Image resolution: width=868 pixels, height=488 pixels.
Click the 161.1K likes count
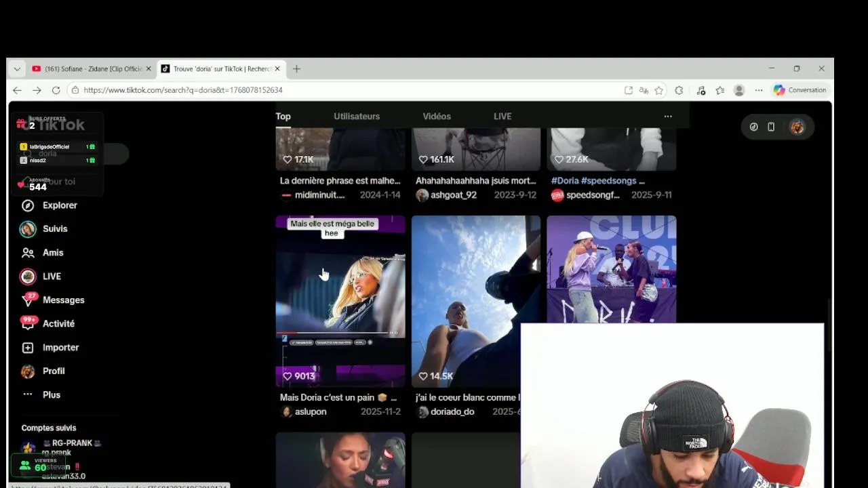point(441,159)
